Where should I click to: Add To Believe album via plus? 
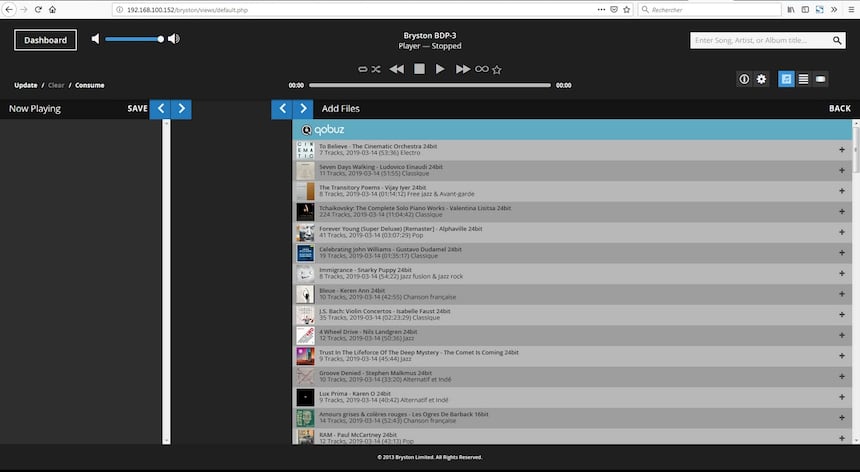pyautogui.click(x=841, y=150)
